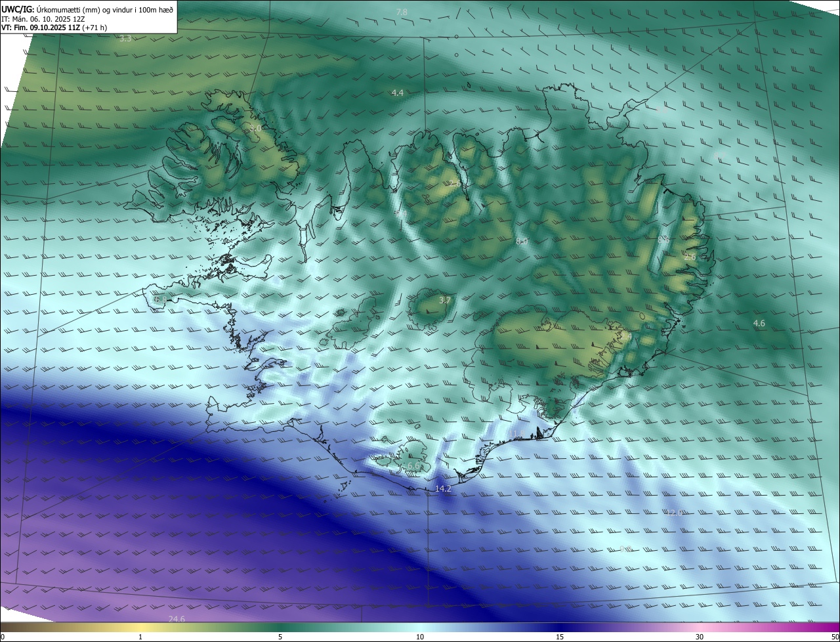Click the 7.8 value label on the map
The height and width of the screenshot is (642, 840).
tap(402, 12)
